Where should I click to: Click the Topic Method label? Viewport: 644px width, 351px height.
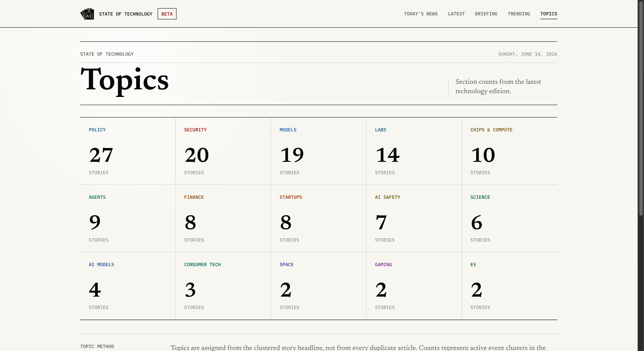(x=97, y=346)
